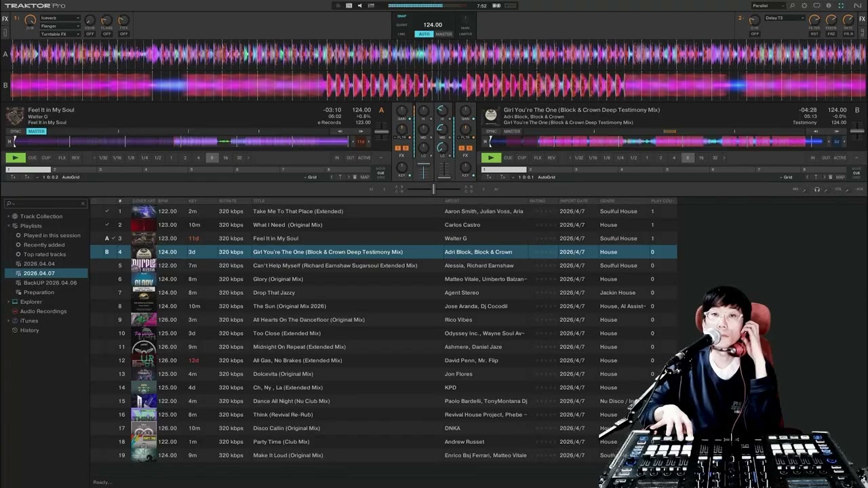Open the left FX panel via the FX icon

(5, 19)
